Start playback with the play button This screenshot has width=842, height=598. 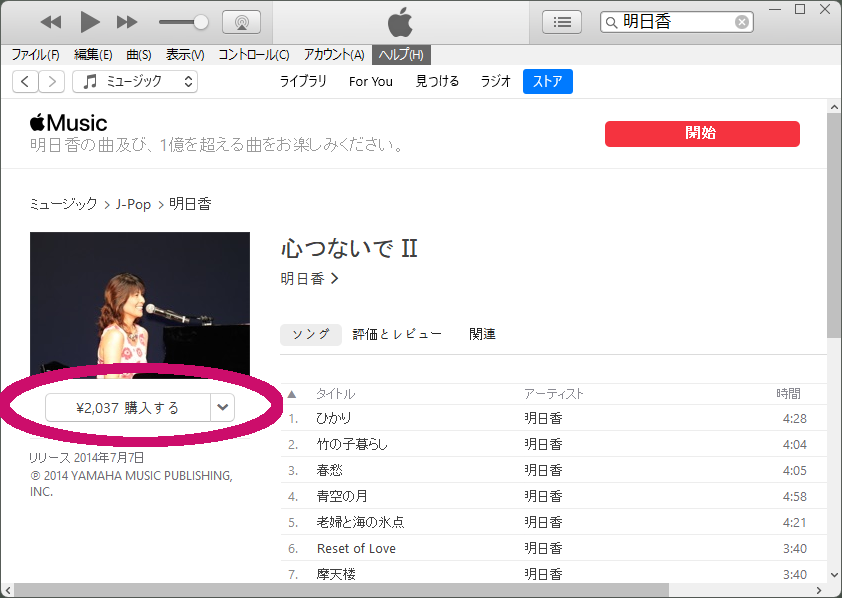point(90,22)
